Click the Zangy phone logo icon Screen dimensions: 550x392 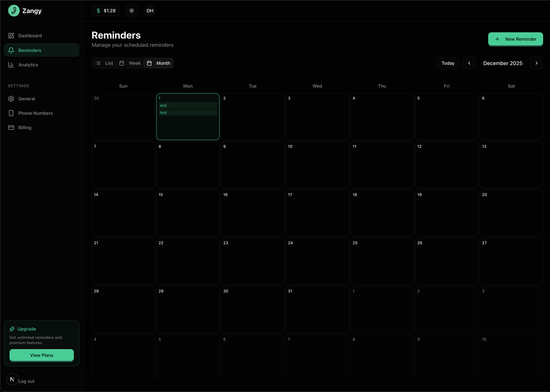[14, 11]
